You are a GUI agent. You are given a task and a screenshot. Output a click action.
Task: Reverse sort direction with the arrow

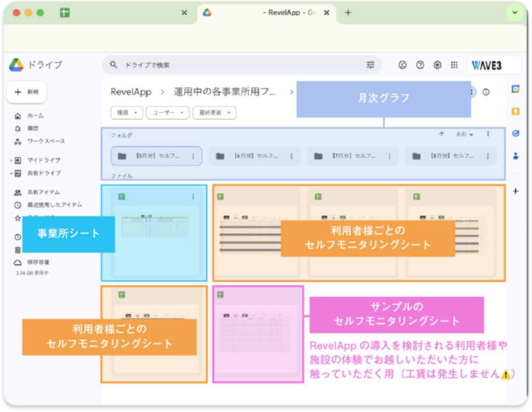click(442, 134)
